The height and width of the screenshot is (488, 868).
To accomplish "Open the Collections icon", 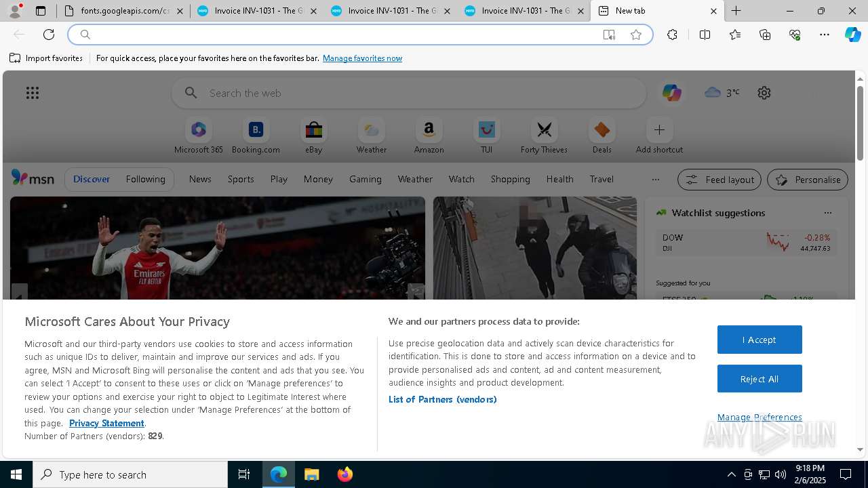I will click(765, 35).
